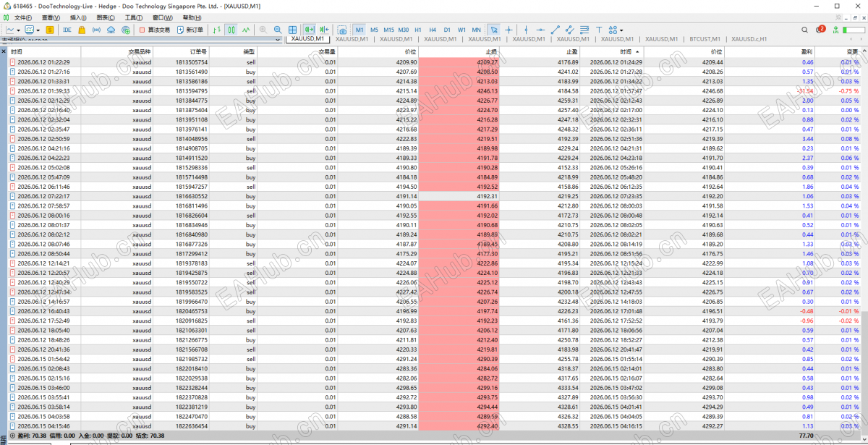This screenshot has height=445, width=868.
Task: Open the 查看(V) menu
Action: coord(51,17)
